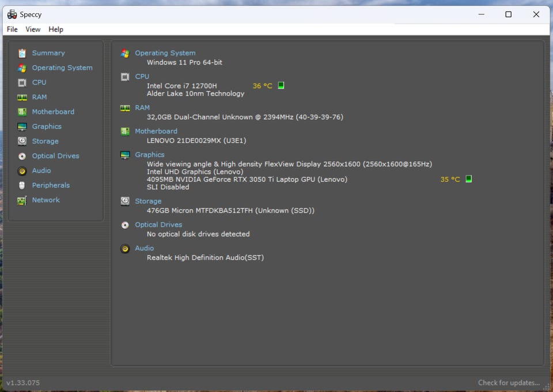The width and height of the screenshot is (553, 392).
Task: Click the Motherboard icon in sidebar
Action: click(x=22, y=112)
